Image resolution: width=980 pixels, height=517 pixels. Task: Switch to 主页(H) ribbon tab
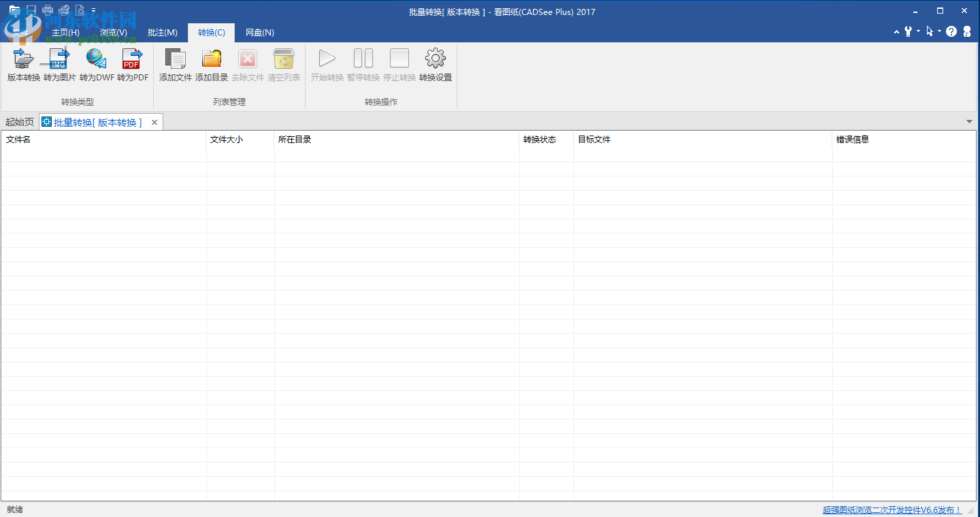click(x=65, y=33)
